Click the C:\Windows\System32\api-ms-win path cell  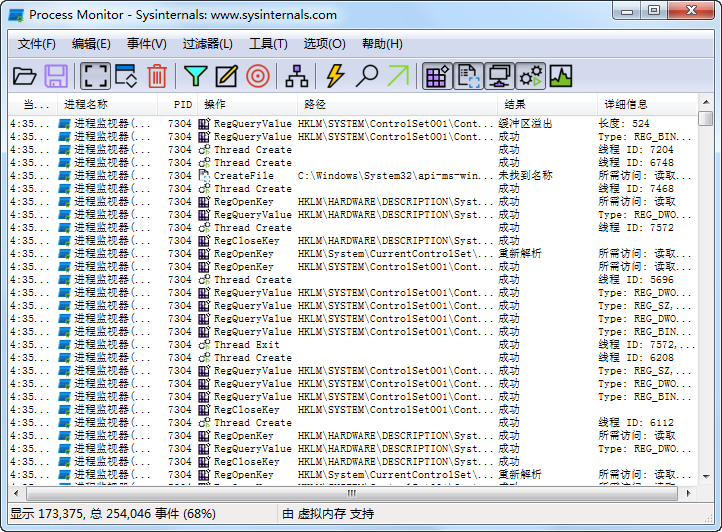coord(396,175)
